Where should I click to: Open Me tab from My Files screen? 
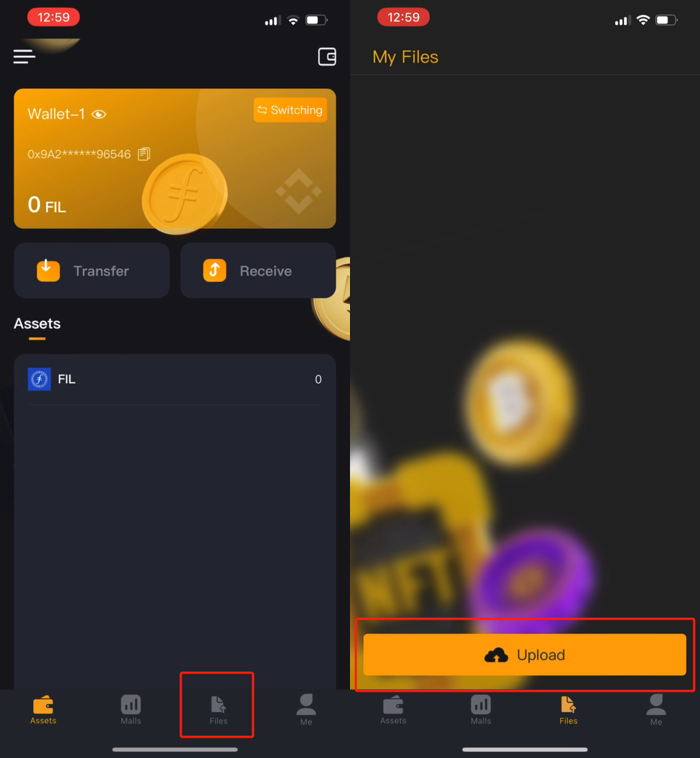pyautogui.click(x=656, y=710)
